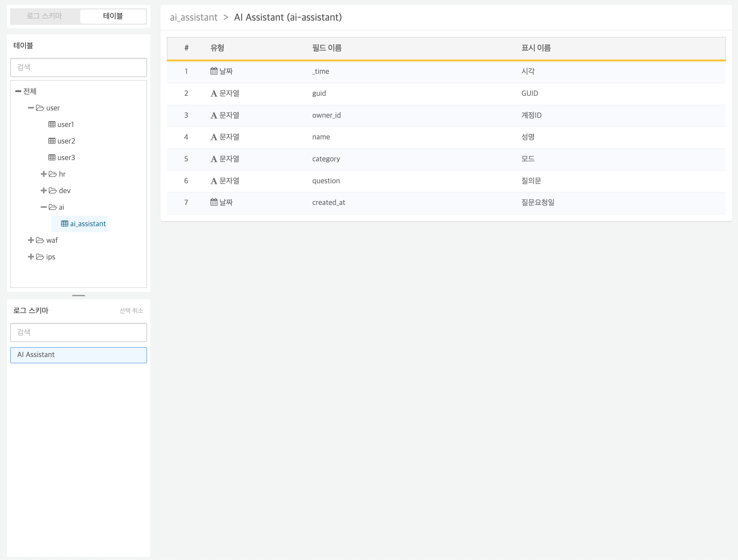Click the ai_assistant breadcrumb link

click(x=194, y=17)
